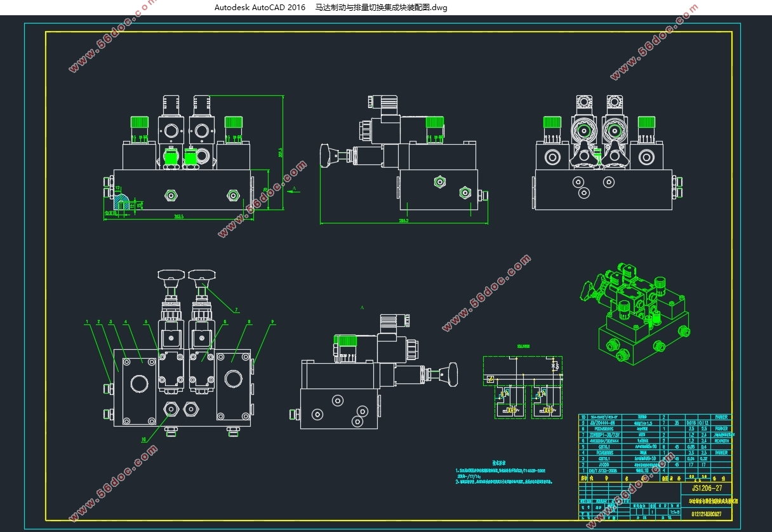Screen dimensions: 772x532
Task: Click the cyan technical requirements notes text
Action: point(502,473)
